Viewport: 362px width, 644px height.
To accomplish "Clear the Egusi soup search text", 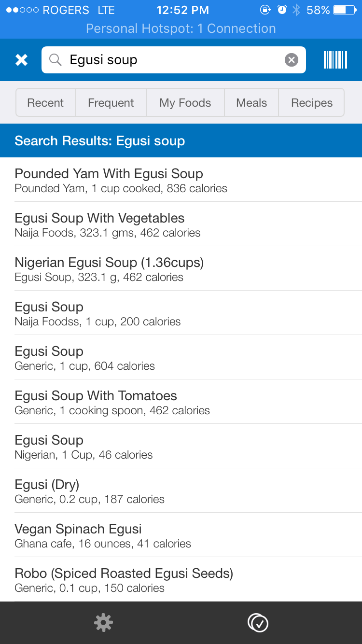I will [x=291, y=60].
